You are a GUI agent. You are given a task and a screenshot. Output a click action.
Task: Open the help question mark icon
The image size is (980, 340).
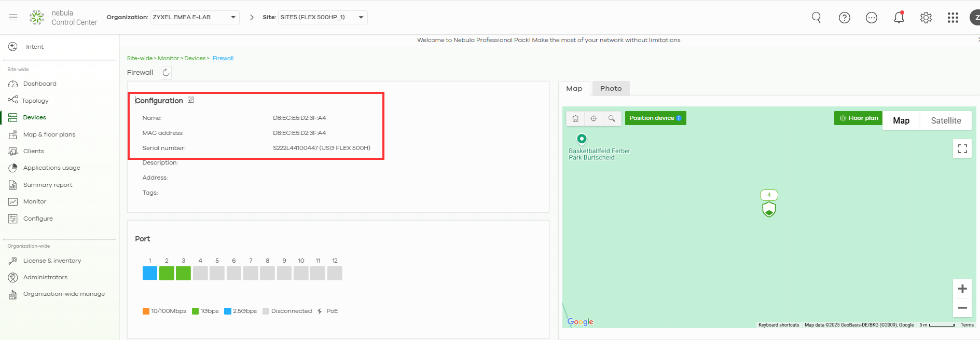pos(844,18)
